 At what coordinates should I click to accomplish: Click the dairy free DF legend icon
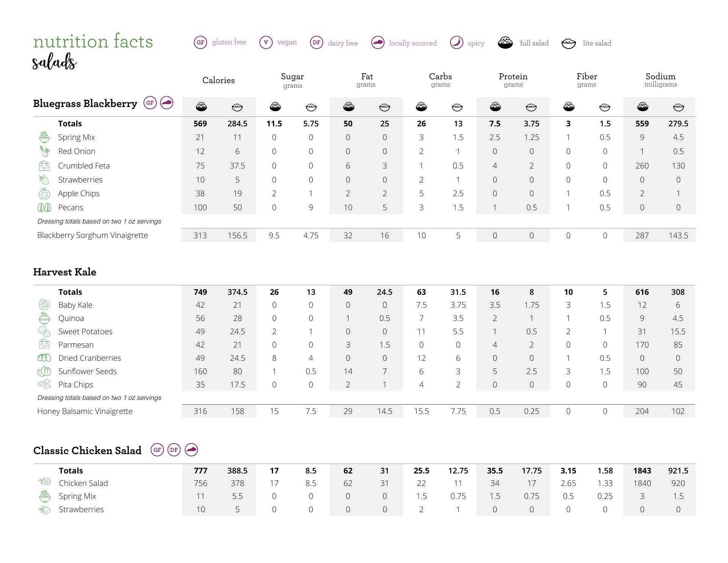(316, 42)
